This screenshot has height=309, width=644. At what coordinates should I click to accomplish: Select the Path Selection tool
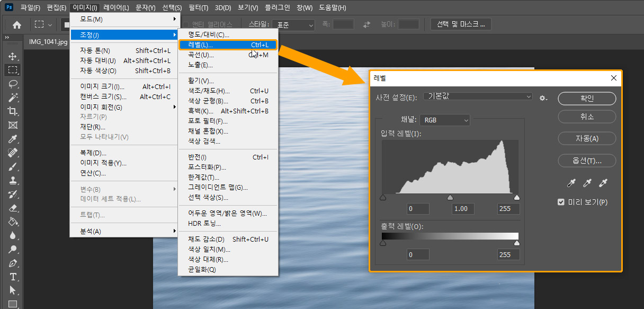point(13,290)
